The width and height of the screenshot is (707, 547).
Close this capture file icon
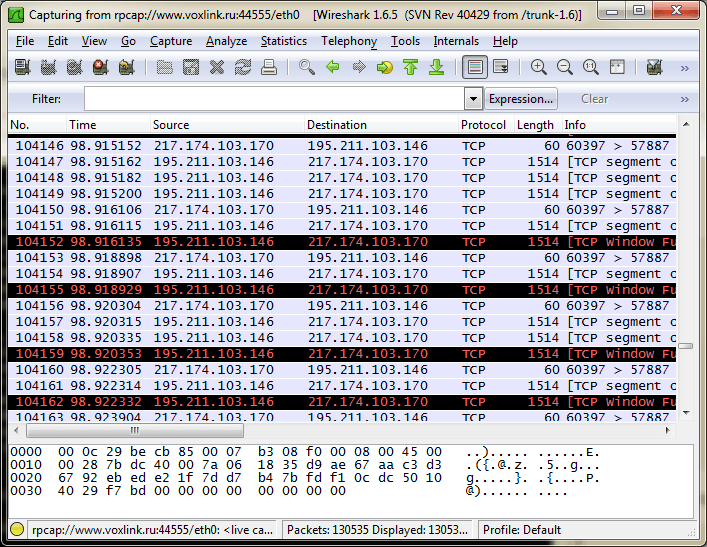pos(217,67)
